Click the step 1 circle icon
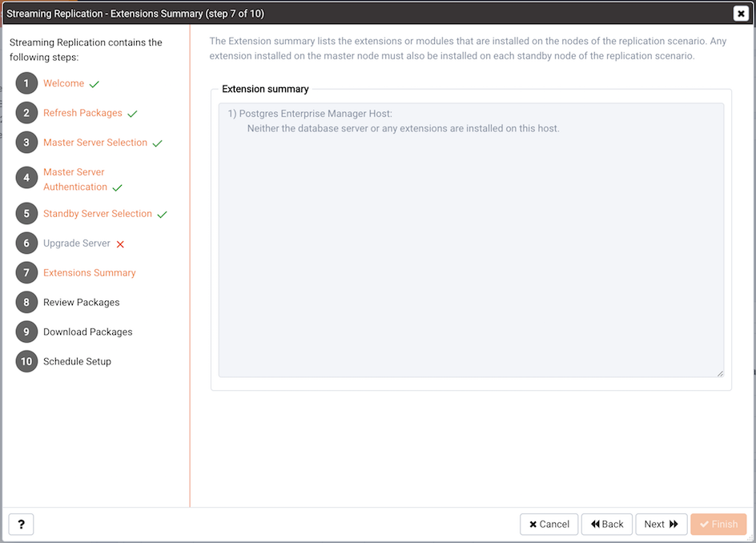This screenshot has width=756, height=543. [x=26, y=83]
